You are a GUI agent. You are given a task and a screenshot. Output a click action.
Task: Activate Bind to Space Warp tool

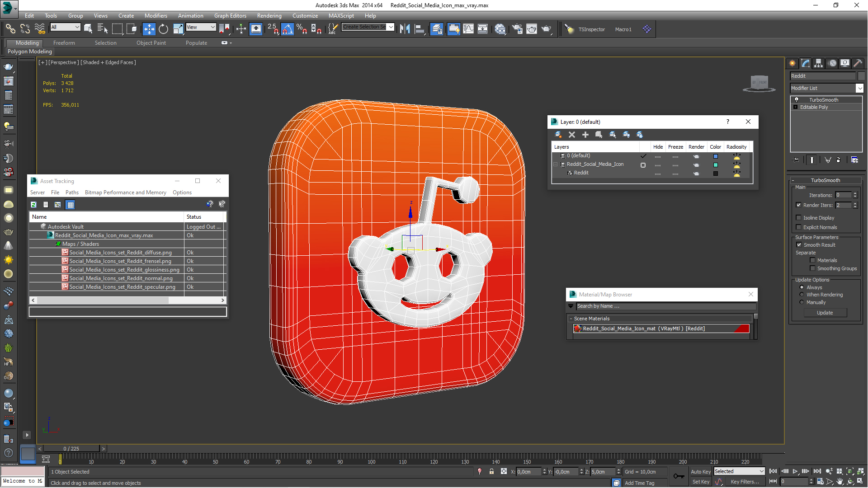click(40, 29)
